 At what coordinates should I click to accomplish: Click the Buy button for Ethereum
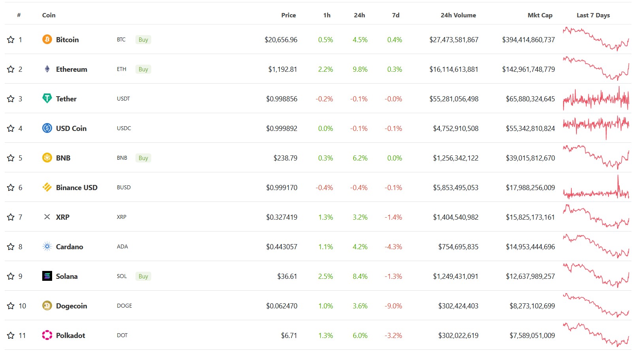(143, 69)
